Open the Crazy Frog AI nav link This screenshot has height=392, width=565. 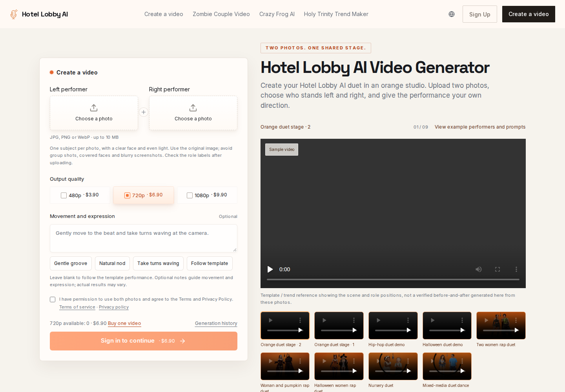click(277, 14)
